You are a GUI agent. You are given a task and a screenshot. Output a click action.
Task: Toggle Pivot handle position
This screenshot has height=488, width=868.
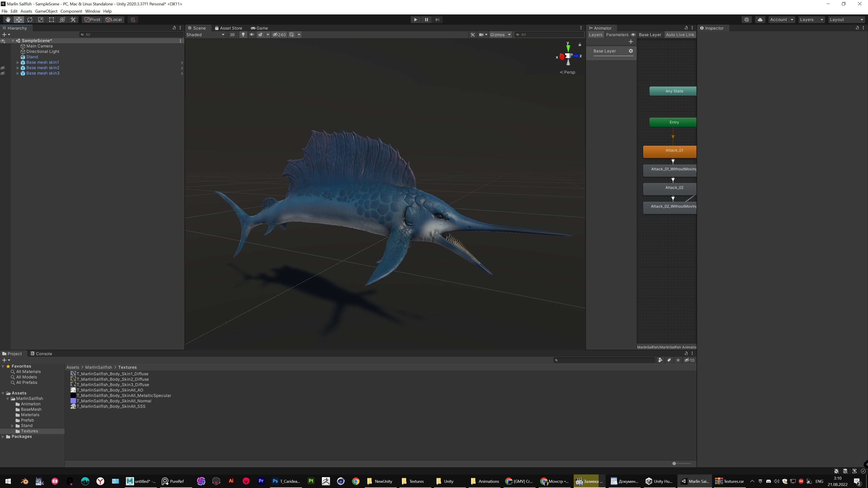coord(92,19)
